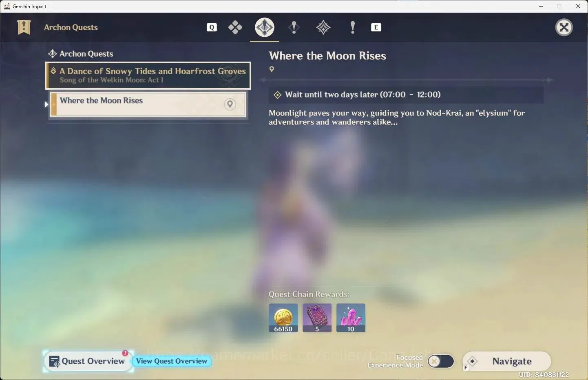Select the all quests four-diamond filter icon
This screenshot has height=380, width=588.
click(x=235, y=27)
